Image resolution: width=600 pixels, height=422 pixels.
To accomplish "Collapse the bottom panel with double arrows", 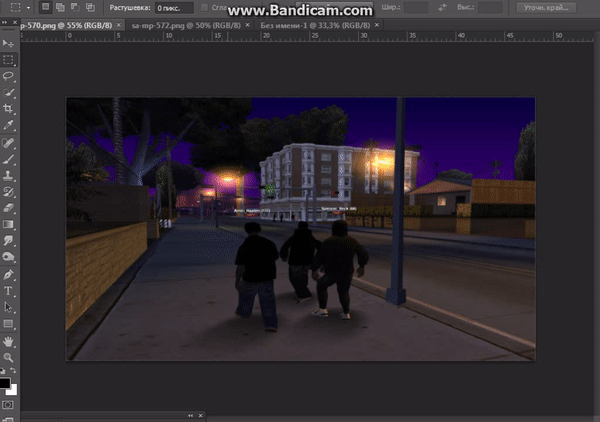I will (191, 415).
